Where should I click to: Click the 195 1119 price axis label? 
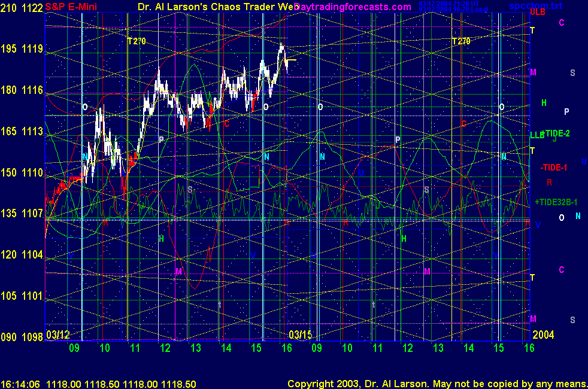pyautogui.click(x=22, y=48)
